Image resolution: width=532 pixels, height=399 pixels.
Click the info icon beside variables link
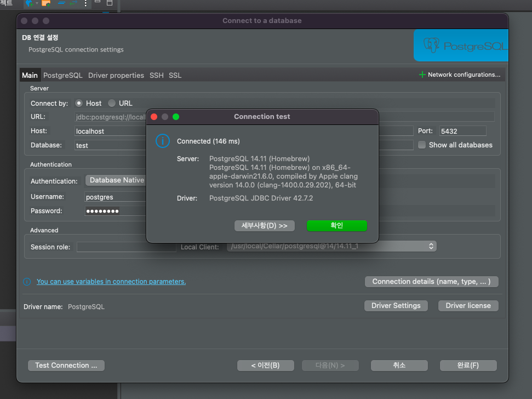click(27, 282)
